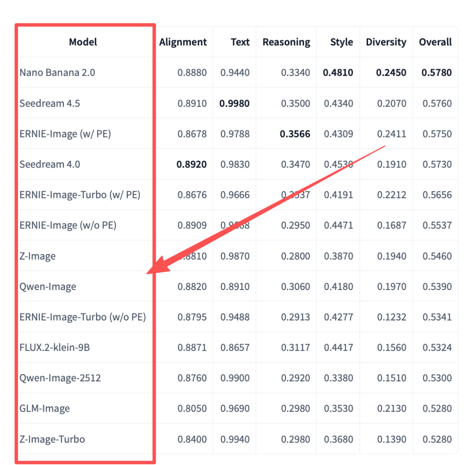Click Qwen-Image-2512 text score 0.9900
The width and height of the screenshot is (476, 465).
point(235,378)
